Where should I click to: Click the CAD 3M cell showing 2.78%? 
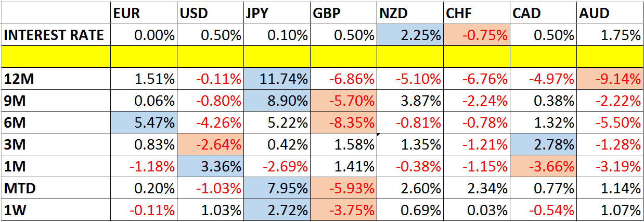tap(543, 145)
